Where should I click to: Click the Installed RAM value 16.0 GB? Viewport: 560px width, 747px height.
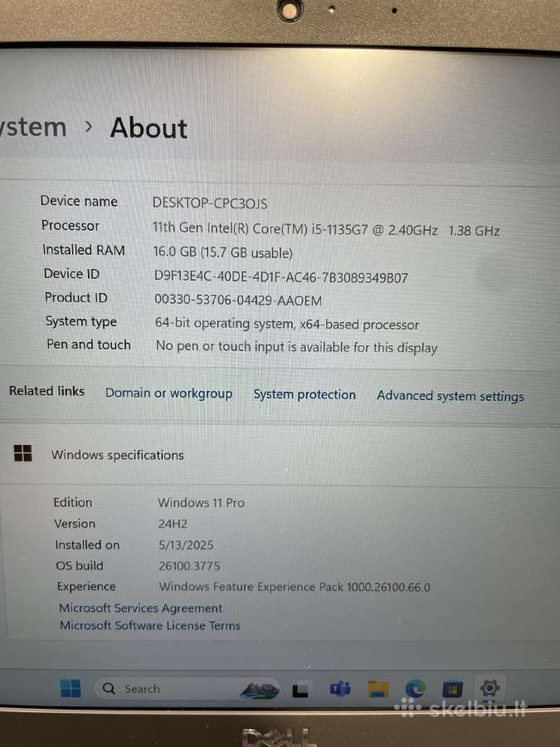(x=222, y=251)
